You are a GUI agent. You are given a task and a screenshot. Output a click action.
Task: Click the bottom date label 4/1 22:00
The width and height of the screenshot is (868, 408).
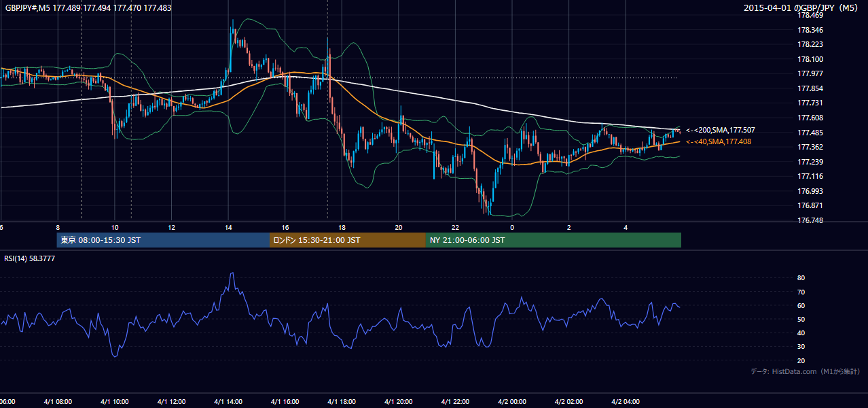(x=455, y=402)
